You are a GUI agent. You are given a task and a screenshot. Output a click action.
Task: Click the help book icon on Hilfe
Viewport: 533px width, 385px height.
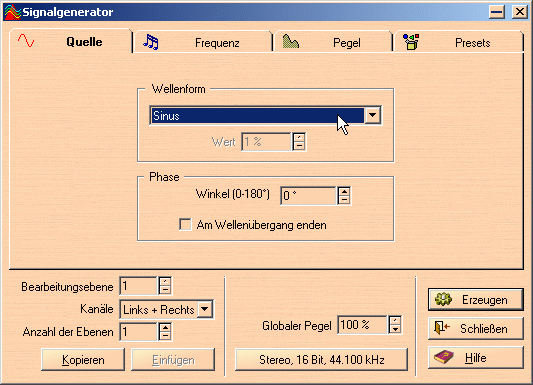(x=444, y=357)
